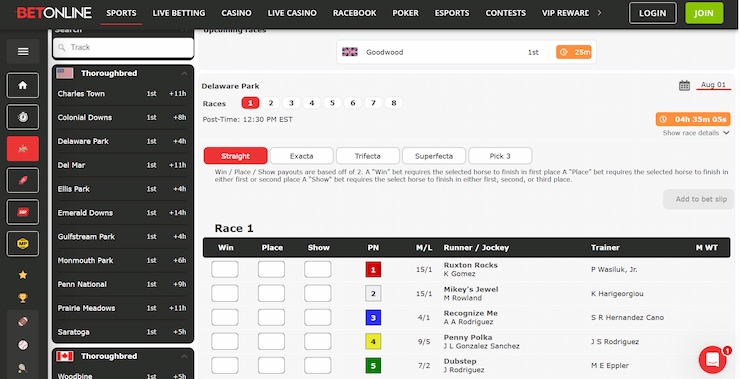Expand Show race details
The width and height of the screenshot is (740, 379).
pyautogui.click(x=696, y=133)
